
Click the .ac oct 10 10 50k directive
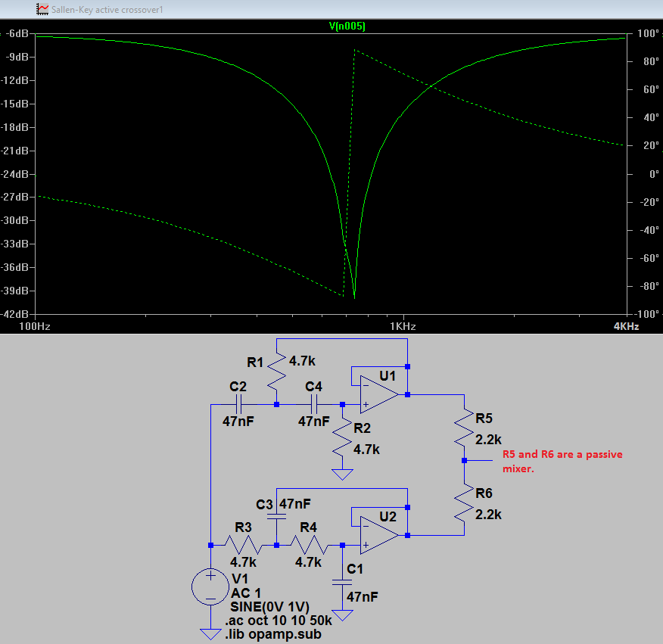point(279,621)
